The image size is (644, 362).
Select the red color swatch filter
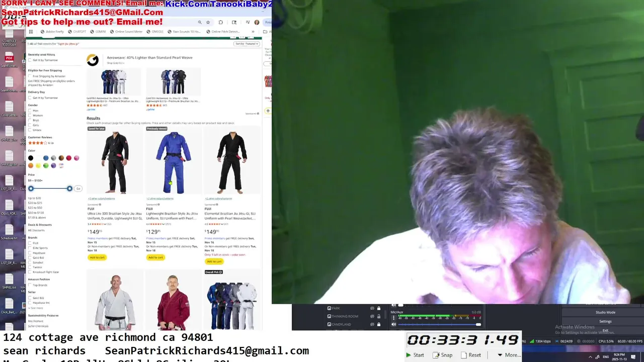pyautogui.click(x=69, y=158)
